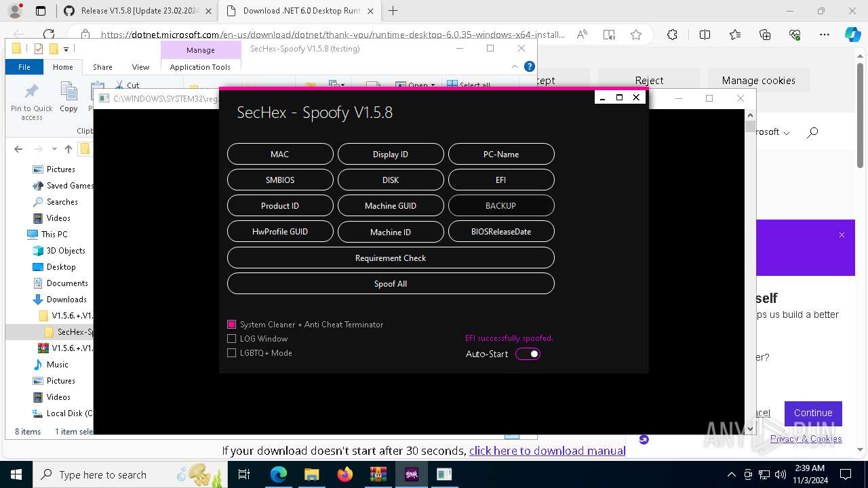The image size is (868, 488).
Task: Click the PC-Name button
Action: pyautogui.click(x=501, y=154)
